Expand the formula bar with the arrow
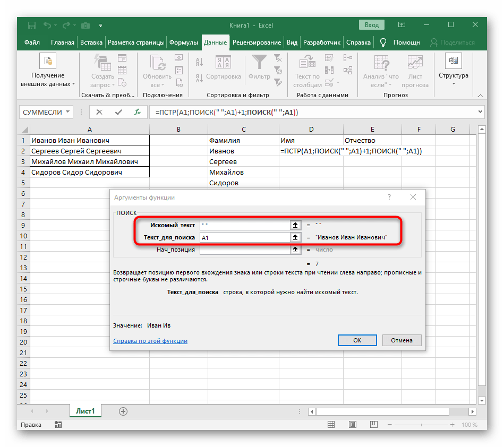This screenshot has width=504, height=447. pos(480,112)
